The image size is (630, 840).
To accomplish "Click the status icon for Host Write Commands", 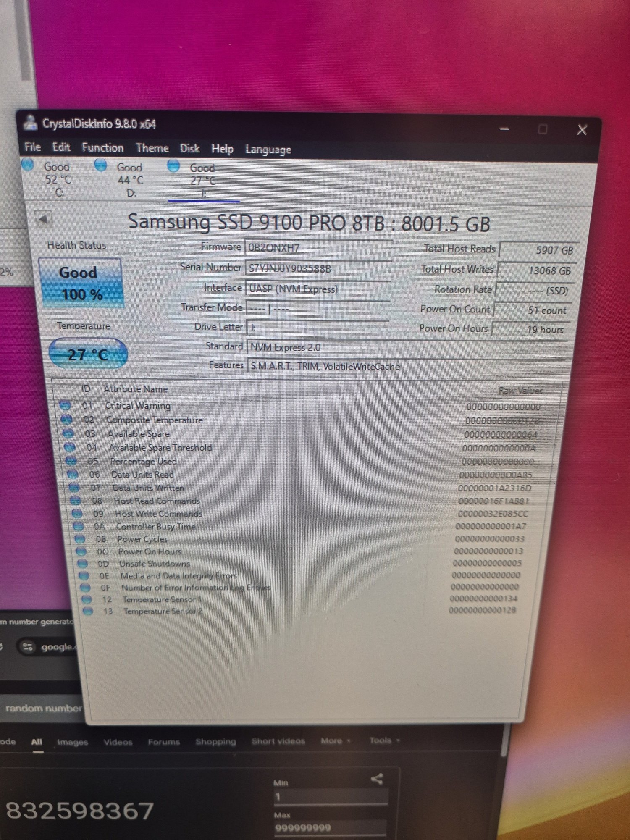I will pyautogui.click(x=77, y=513).
